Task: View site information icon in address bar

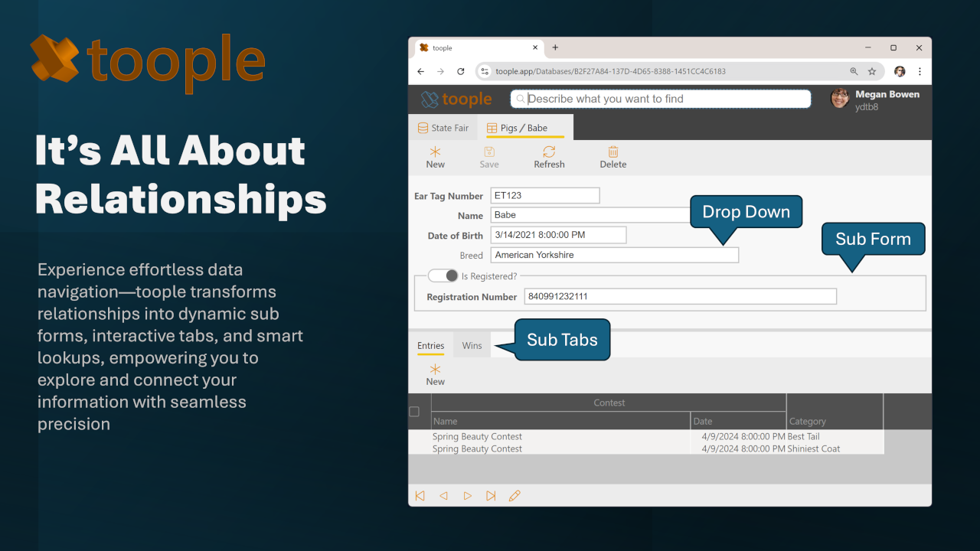Action: click(484, 71)
